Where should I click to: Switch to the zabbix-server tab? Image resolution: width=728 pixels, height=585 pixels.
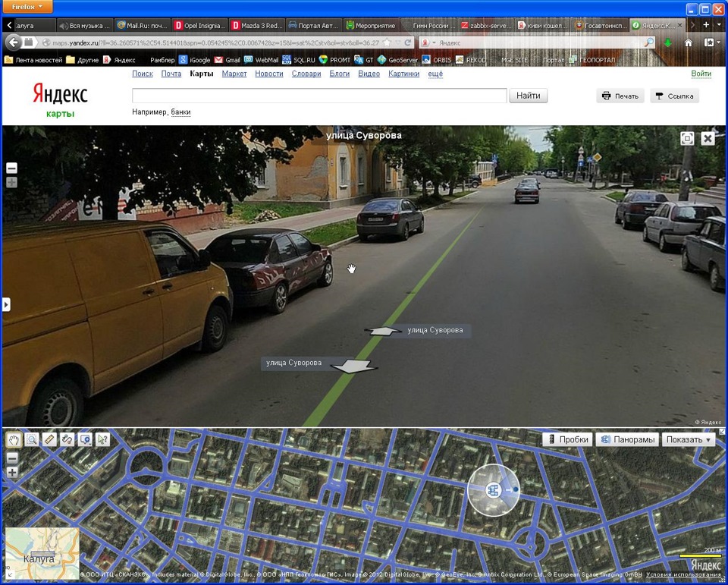485,26
